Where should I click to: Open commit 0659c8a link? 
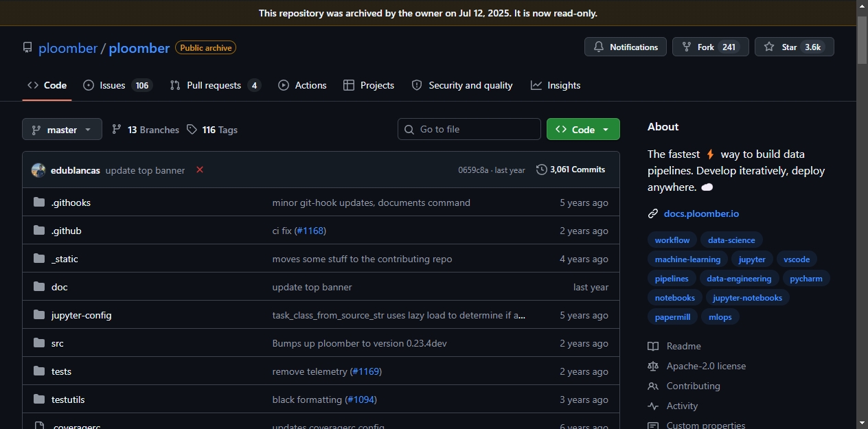[473, 170]
